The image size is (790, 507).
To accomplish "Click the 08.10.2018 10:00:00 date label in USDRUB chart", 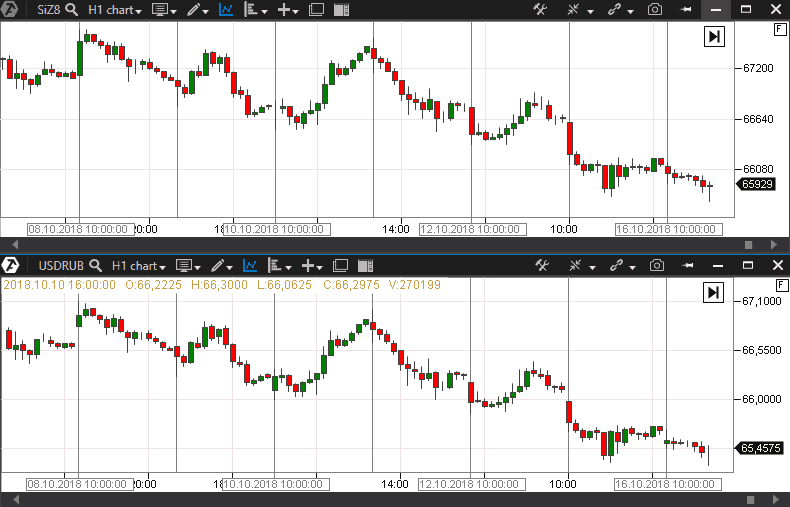I will [x=80, y=484].
